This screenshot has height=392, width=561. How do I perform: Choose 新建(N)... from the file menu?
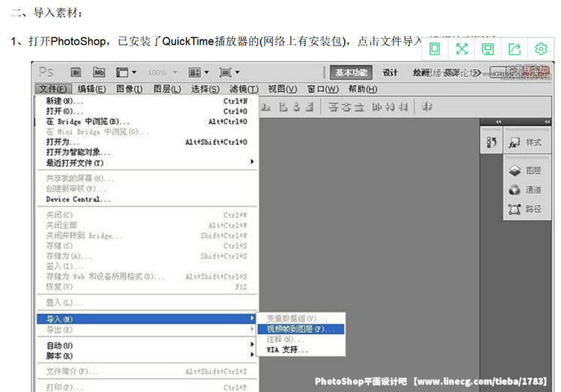(x=147, y=101)
